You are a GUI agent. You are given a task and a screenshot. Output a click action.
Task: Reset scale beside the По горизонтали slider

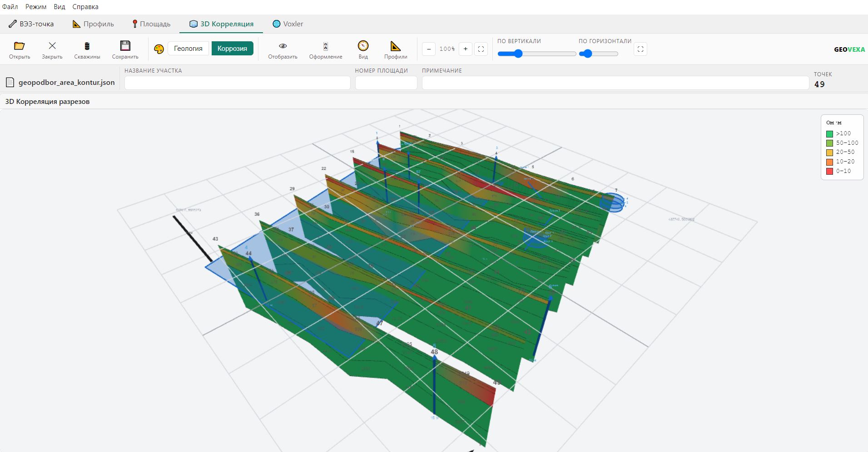640,49
